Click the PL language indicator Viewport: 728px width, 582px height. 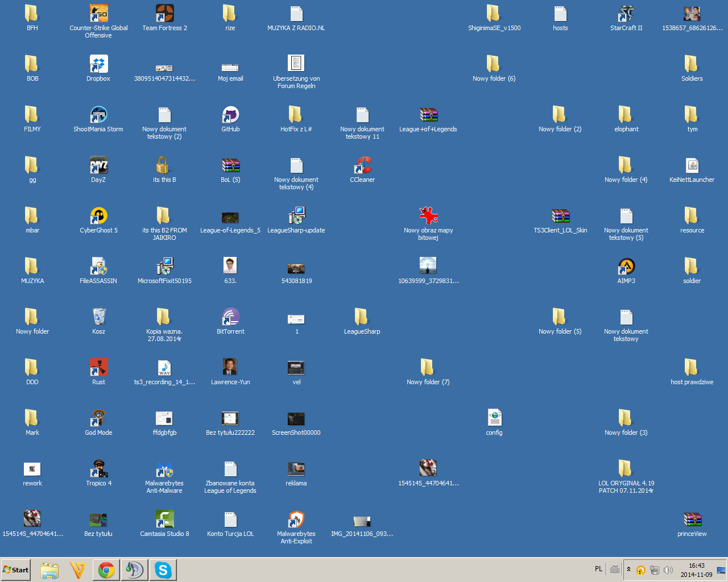pos(598,569)
